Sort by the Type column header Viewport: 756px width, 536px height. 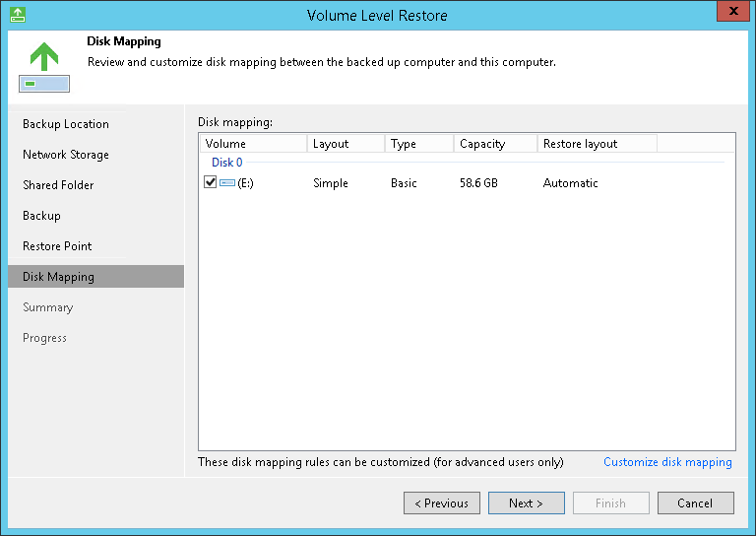pyautogui.click(x=419, y=144)
